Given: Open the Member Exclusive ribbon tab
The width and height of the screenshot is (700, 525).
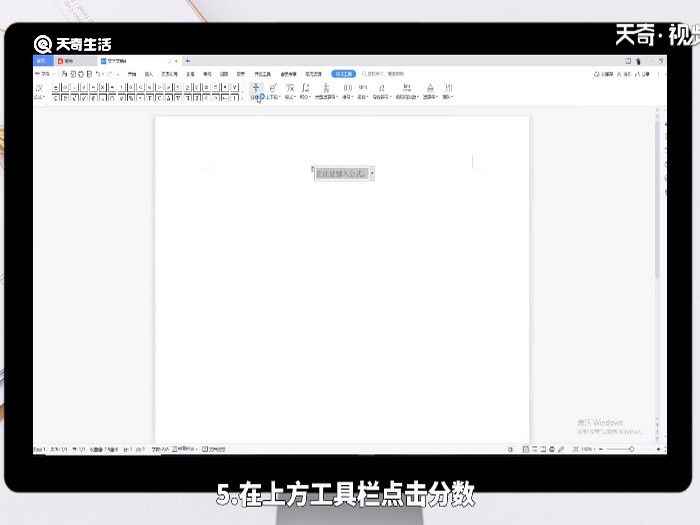Looking at the screenshot, I should tap(288, 74).
